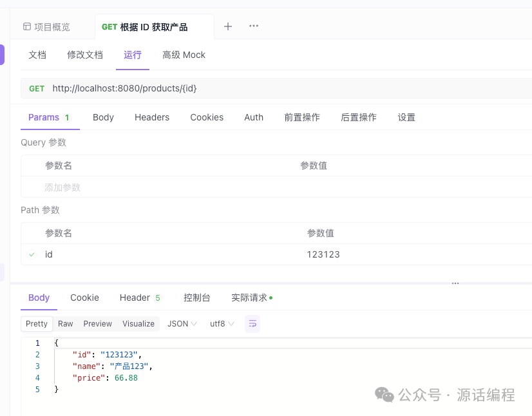Click the "name": "产品123" response line
532x416 pixels.
pyautogui.click(x=112, y=366)
